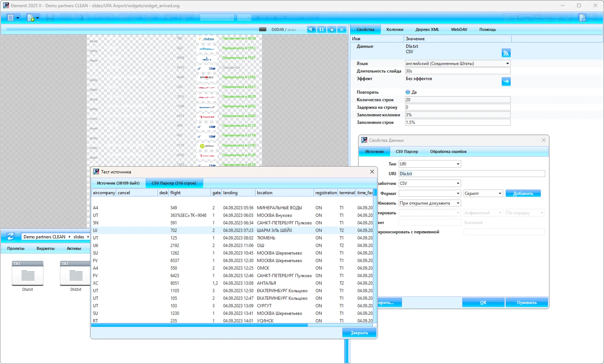Pause the slide preview playback
Screen dimensions: 604x364
[x=321, y=29]
